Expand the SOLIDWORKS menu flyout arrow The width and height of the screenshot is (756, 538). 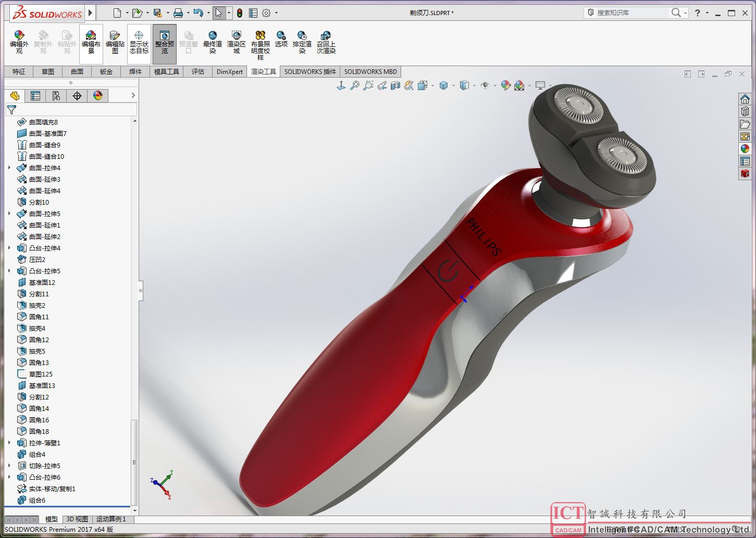90,13
